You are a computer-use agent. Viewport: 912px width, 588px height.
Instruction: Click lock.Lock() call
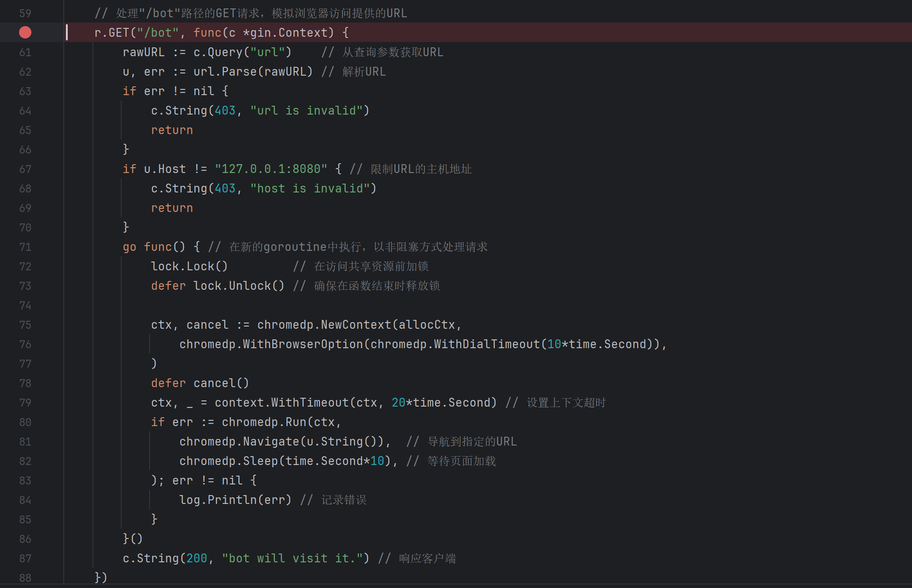tap(190, 266)
